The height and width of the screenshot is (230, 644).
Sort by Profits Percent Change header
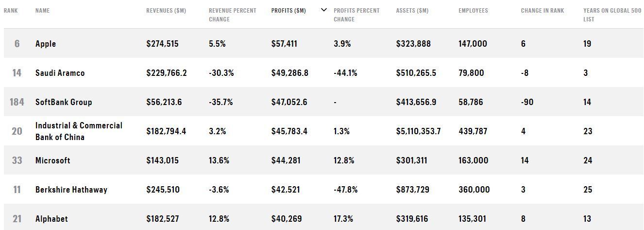[x=356, y=15]
